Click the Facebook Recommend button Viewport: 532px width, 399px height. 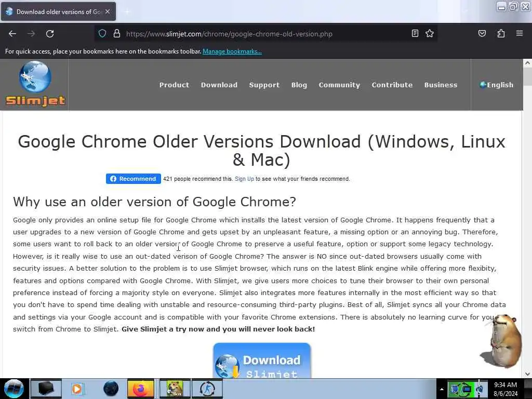pyautogui.click(x=134, y=179)
